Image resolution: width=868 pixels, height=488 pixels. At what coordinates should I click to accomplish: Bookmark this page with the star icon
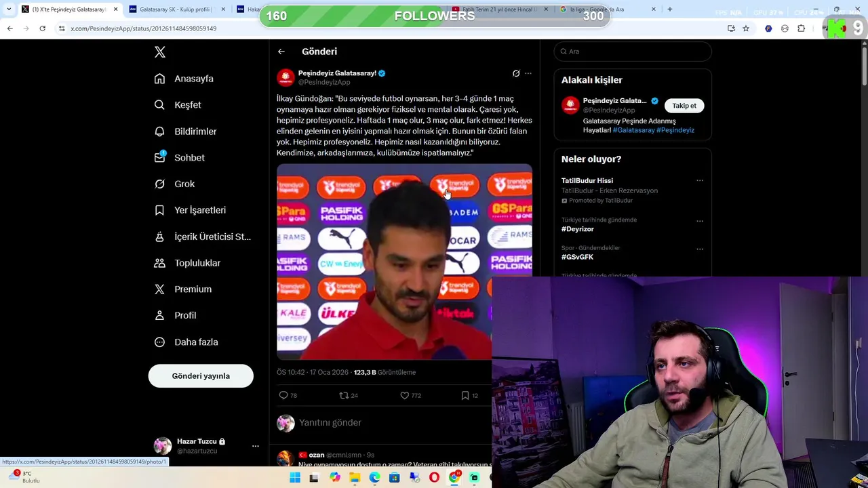click(x=746, y=28)
